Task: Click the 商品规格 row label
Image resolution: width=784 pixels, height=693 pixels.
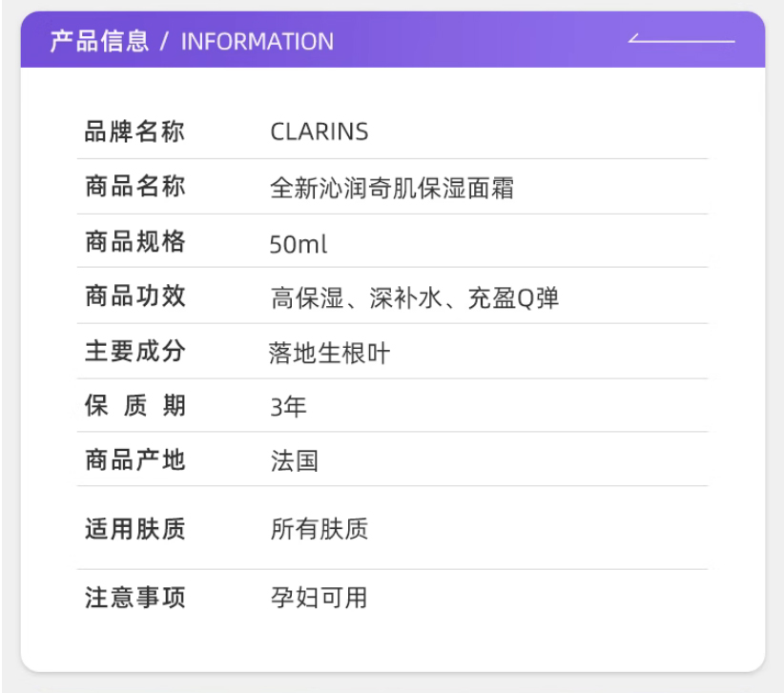Action: [134, 241]
